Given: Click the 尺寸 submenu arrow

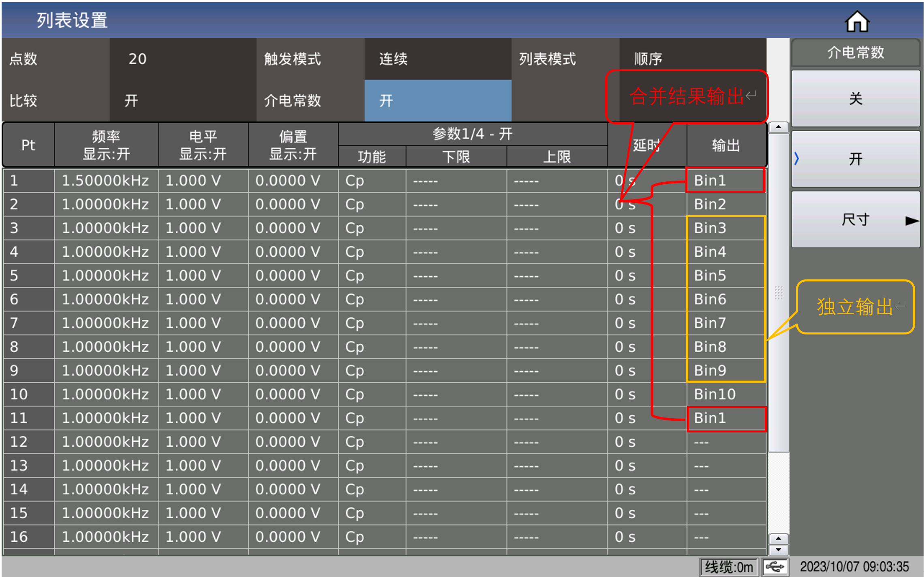Looking at the screenshot, I should [911, 220].
